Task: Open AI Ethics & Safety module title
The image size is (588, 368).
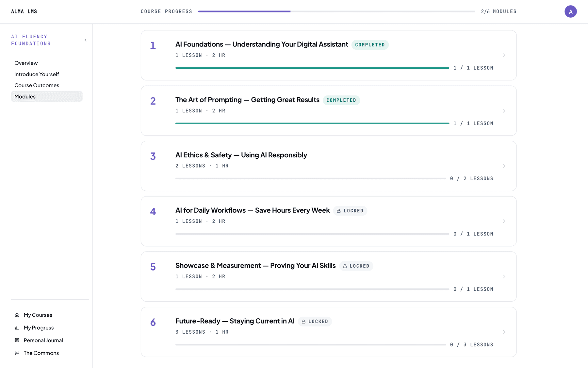Action: (241, 155)
